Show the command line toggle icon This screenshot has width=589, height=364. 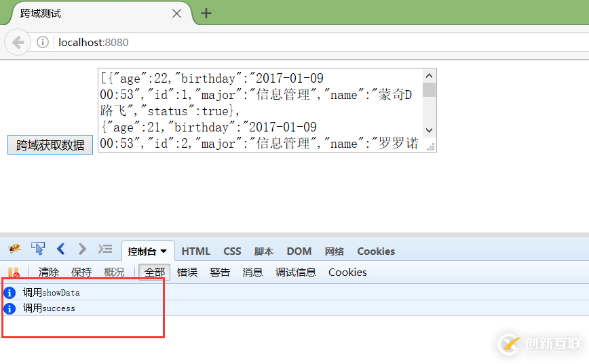105,249
